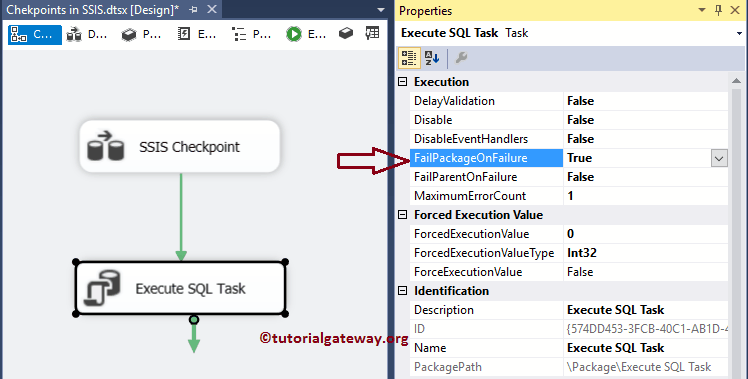This screenshot has width=748, height=379.
Task: Open the Parameters tab
Action: tap(141, 34)
